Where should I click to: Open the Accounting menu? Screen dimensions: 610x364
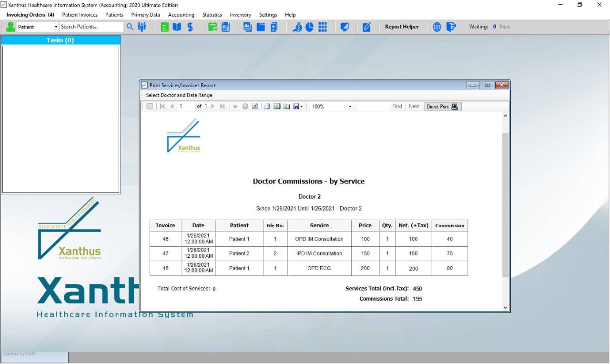coord(181,15)
